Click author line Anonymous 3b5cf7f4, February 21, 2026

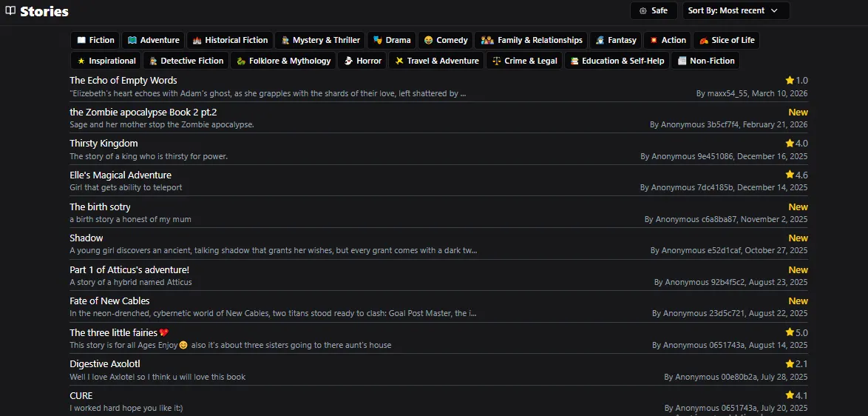coord(728,124)
